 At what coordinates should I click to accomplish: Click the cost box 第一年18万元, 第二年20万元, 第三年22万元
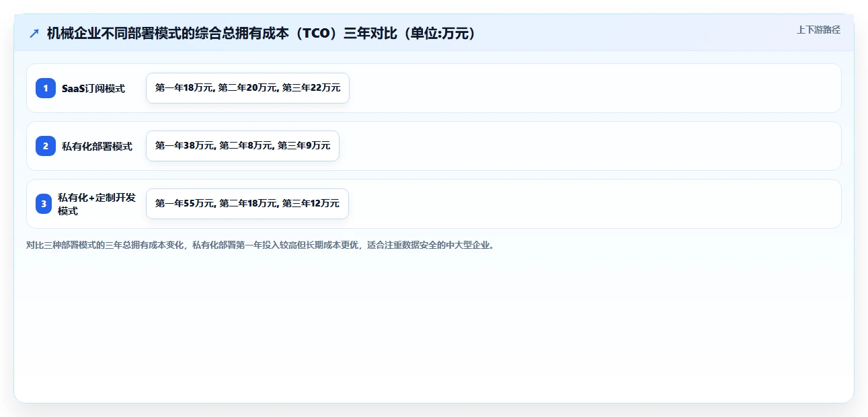point(247,88)
